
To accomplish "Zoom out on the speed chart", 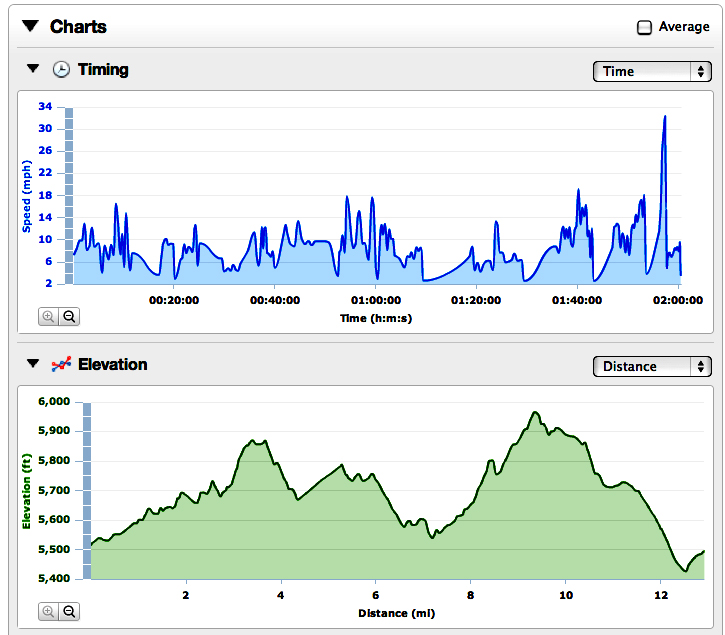I will coord(70,317).
